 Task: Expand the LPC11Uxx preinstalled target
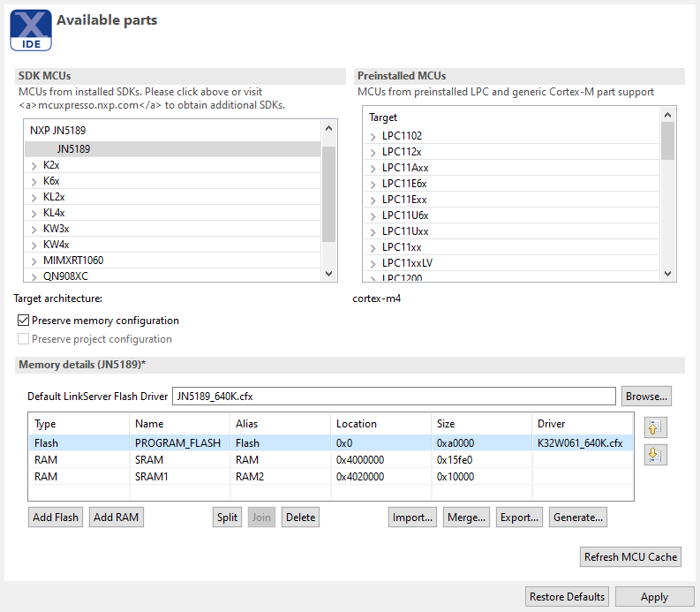373,232
